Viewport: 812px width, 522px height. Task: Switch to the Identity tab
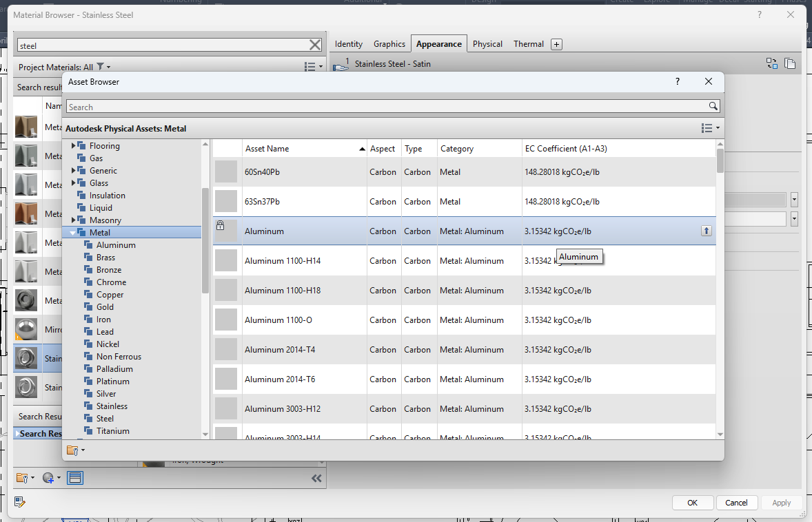click(x=348, y=43)
